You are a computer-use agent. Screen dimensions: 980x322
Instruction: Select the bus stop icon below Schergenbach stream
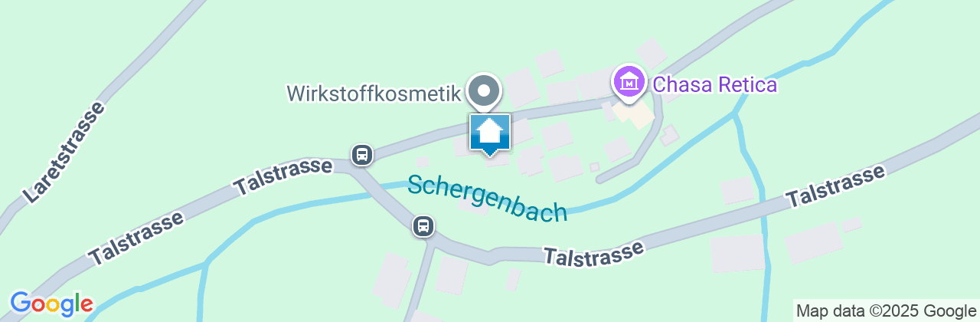(423, 226)
